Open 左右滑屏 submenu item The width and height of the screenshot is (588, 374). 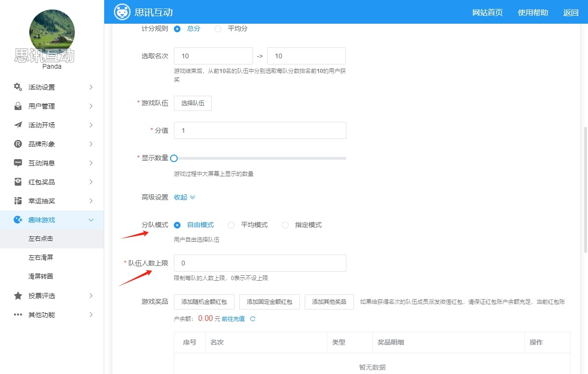click(x=52, y=257)
